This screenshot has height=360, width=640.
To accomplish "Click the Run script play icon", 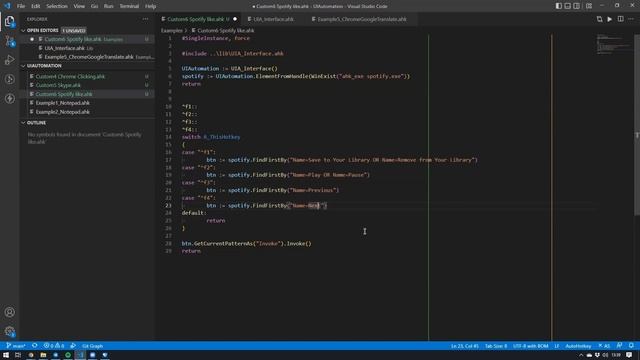I will tap(609, 19).
